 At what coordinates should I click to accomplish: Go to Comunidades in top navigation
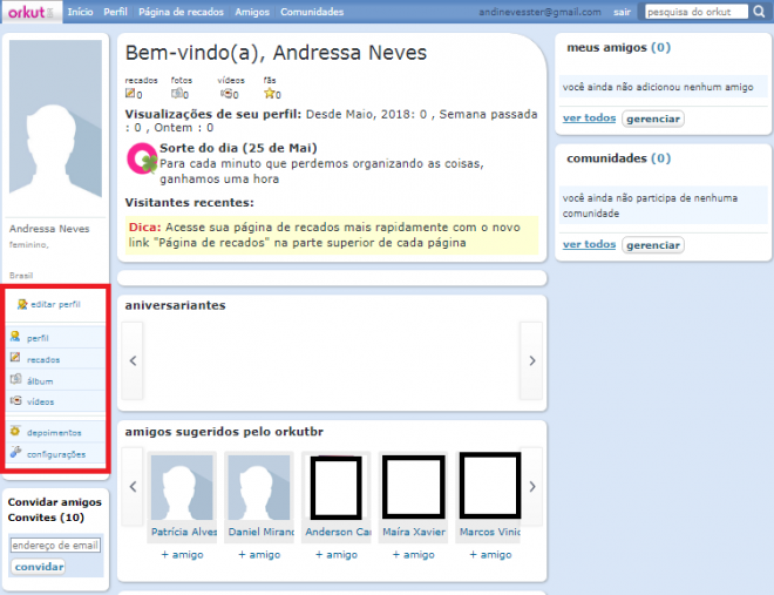coord(312,12)
